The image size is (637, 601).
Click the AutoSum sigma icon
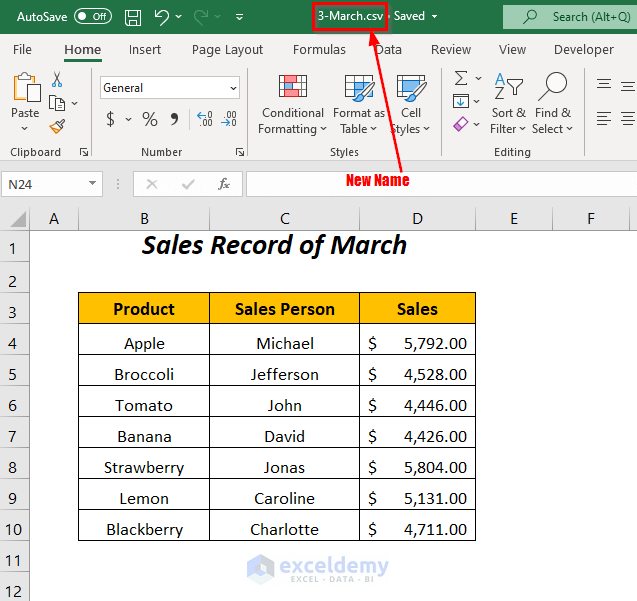click(x=460, y=78)
